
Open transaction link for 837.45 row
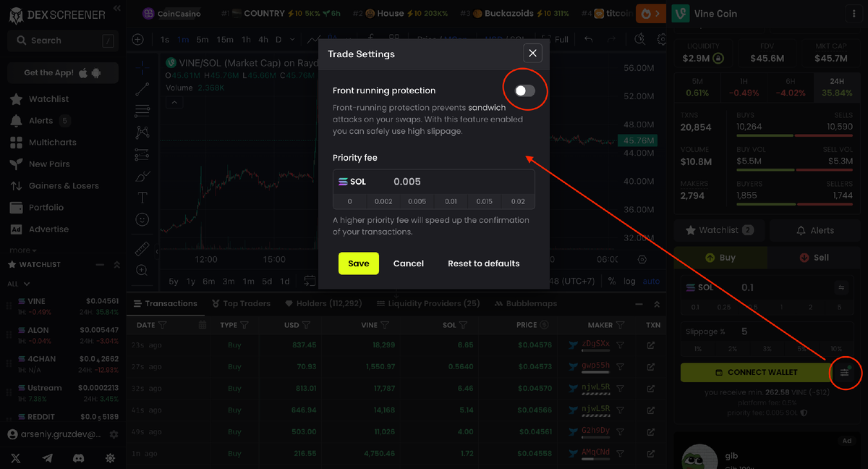(651, 345)
